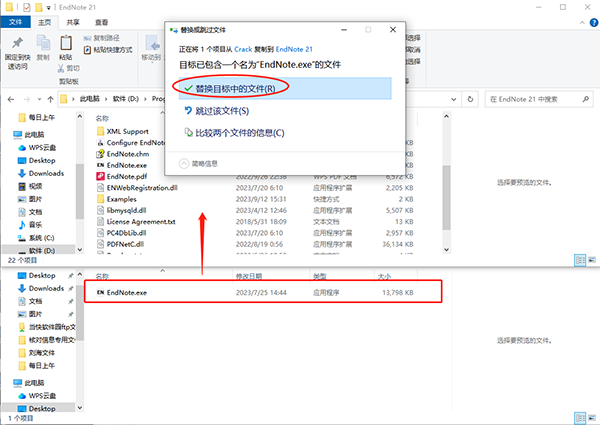The height and width of the screenshot is (425, 600).
Task: Sort lower window by size column
Action: coord(384,276)
